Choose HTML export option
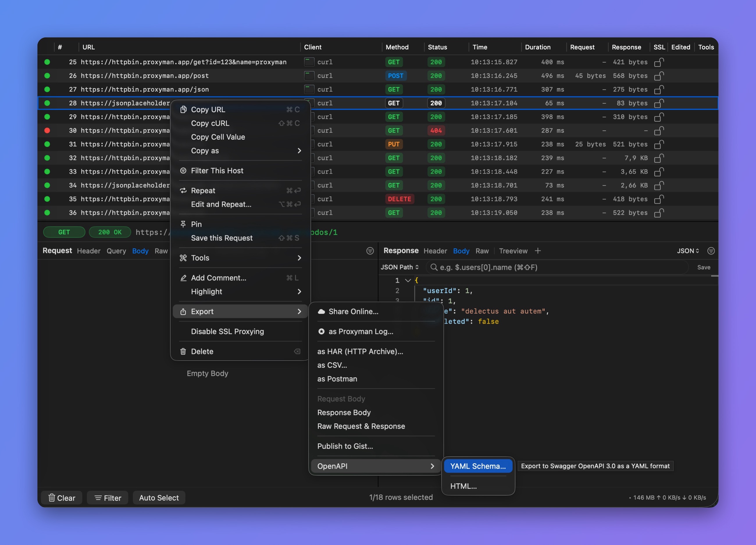 pos(478,486)
